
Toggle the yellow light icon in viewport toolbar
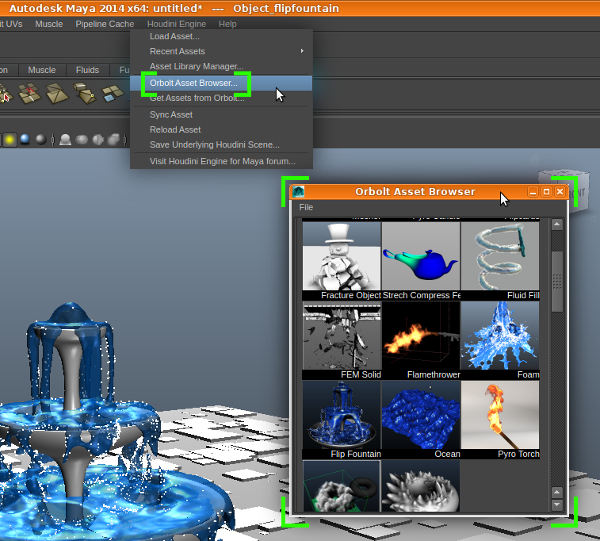10,140
